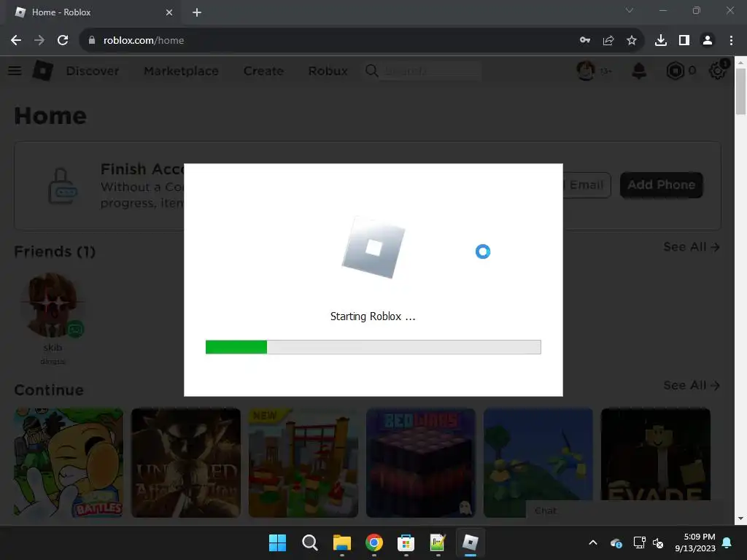Open Chrome three-dot menu

click(x=731, y=41)
